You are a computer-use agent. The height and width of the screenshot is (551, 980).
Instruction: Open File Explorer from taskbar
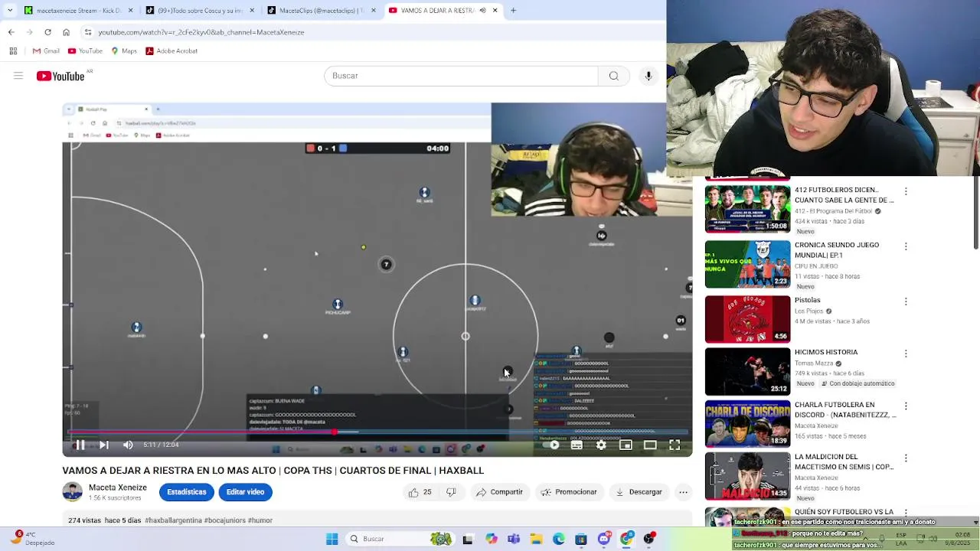[536, 539]
